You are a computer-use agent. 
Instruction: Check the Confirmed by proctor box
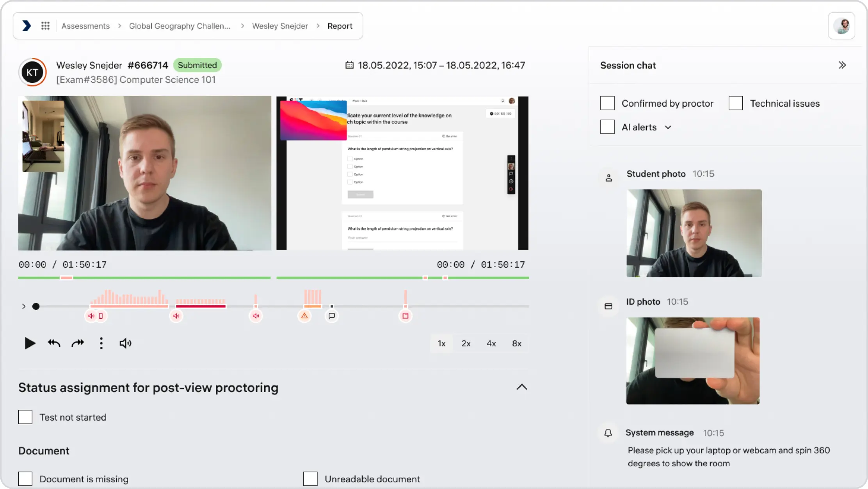607,103
